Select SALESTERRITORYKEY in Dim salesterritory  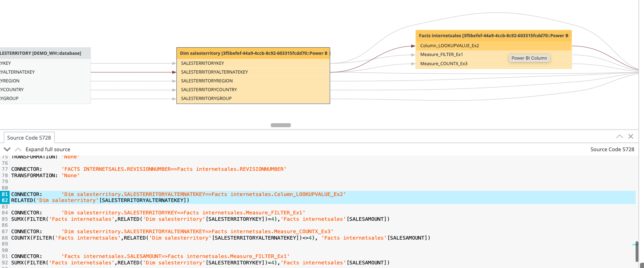click(x=202, y=63)
